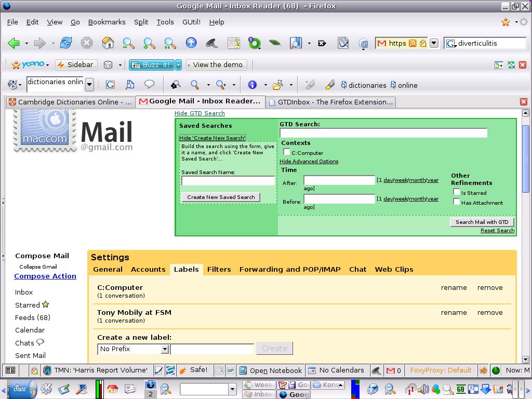
Task: Click the Starred label star icon
Action: pyautogui.click(x=46, y=304)
